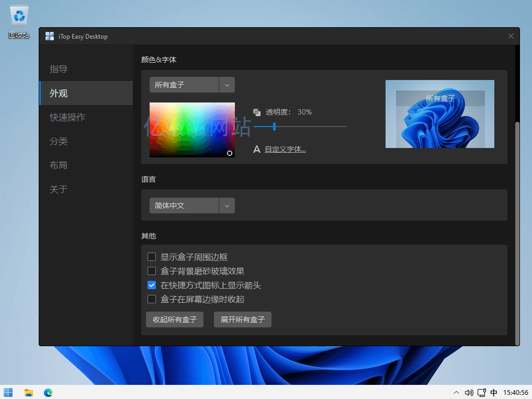The image size is (532, 399).
Task: Open 自定义字体 settings via the link
Action: tap(286, 149)
